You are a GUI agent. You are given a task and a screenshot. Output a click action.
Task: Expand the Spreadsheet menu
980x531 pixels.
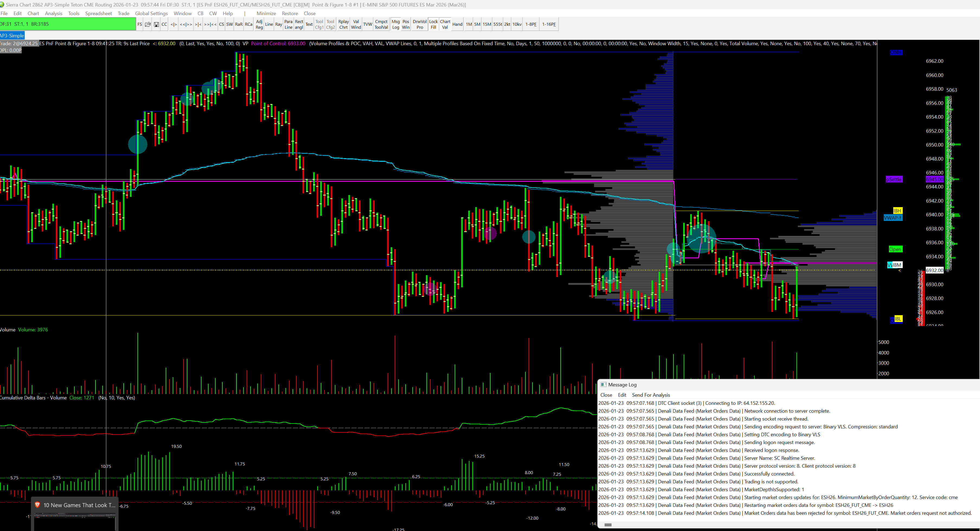tap(98, 13)
